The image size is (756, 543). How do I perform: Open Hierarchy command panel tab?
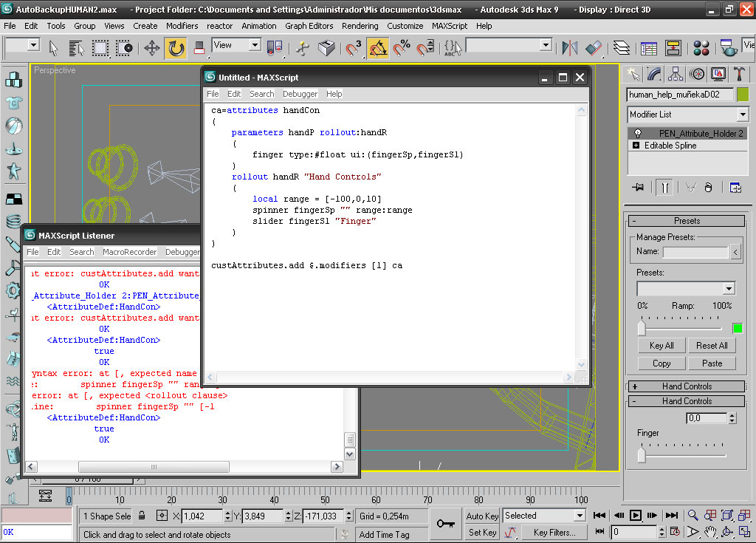676,74
